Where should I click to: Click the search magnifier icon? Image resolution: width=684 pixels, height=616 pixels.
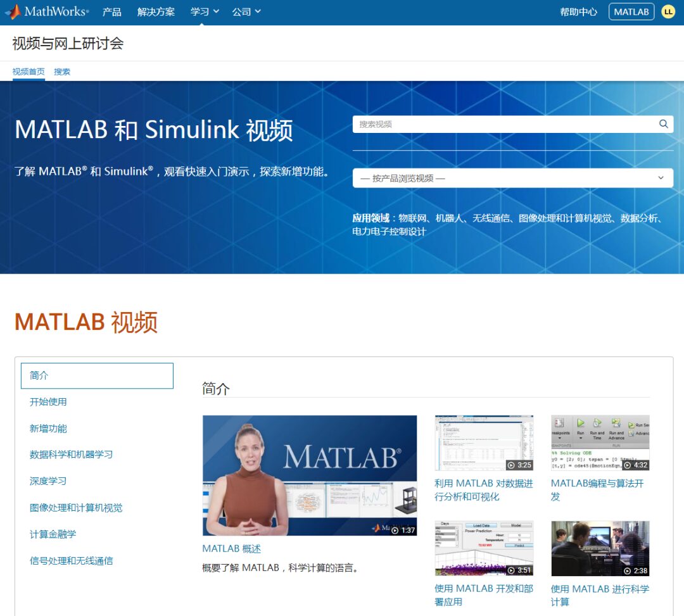coord(663,124)
